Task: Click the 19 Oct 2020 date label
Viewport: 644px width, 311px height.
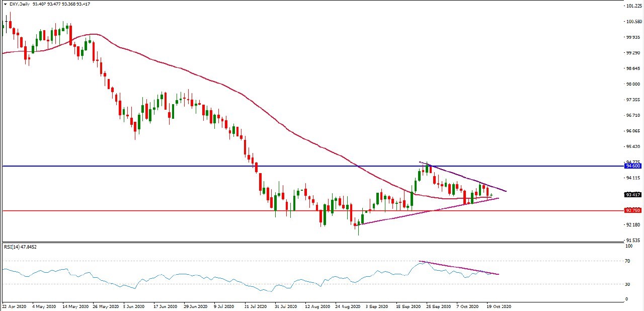Action: point(500,305)
